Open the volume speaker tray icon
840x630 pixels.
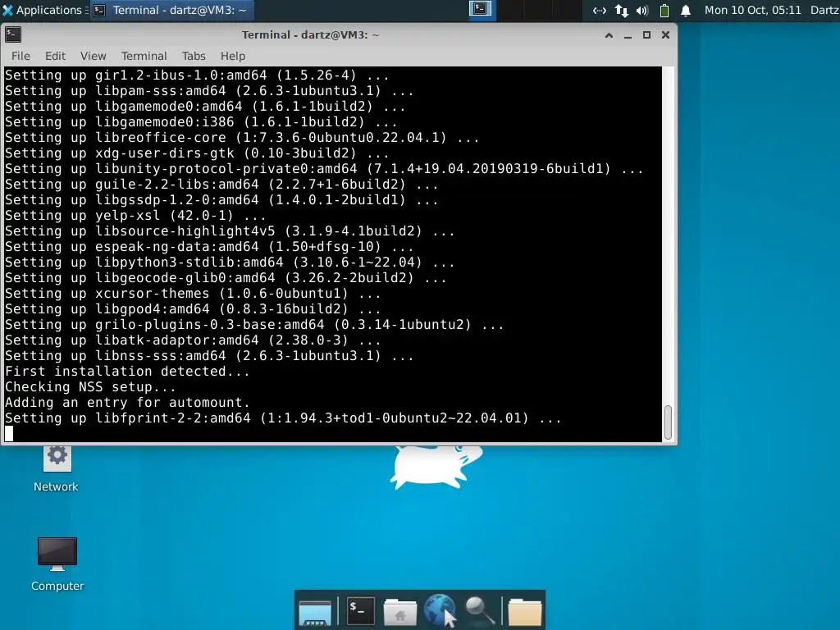pos(643,11)
